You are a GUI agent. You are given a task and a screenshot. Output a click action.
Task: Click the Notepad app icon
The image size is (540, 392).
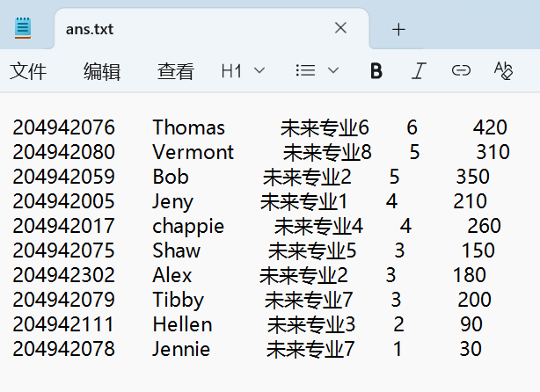click(x=23, y=28)
